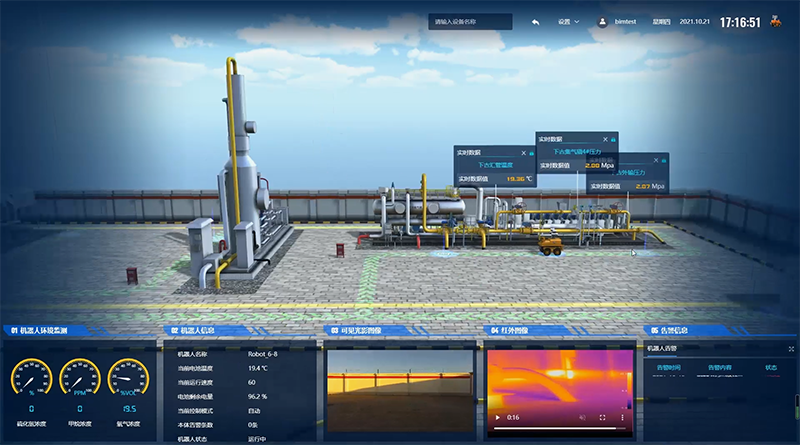This screenshot has height=445, width=800.
Task: Play the infrared video
Action: click(497, 417)
